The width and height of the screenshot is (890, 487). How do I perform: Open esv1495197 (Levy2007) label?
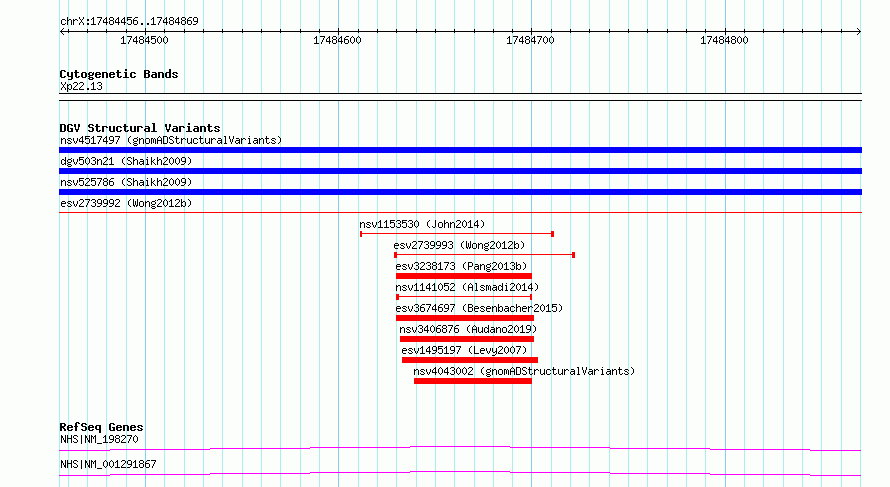pyautogui.click(x=464, y=350)
